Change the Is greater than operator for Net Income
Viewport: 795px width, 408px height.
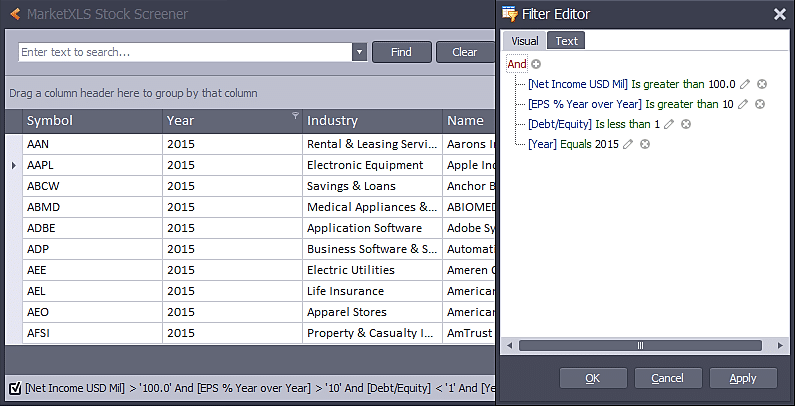tap(668, 84)
